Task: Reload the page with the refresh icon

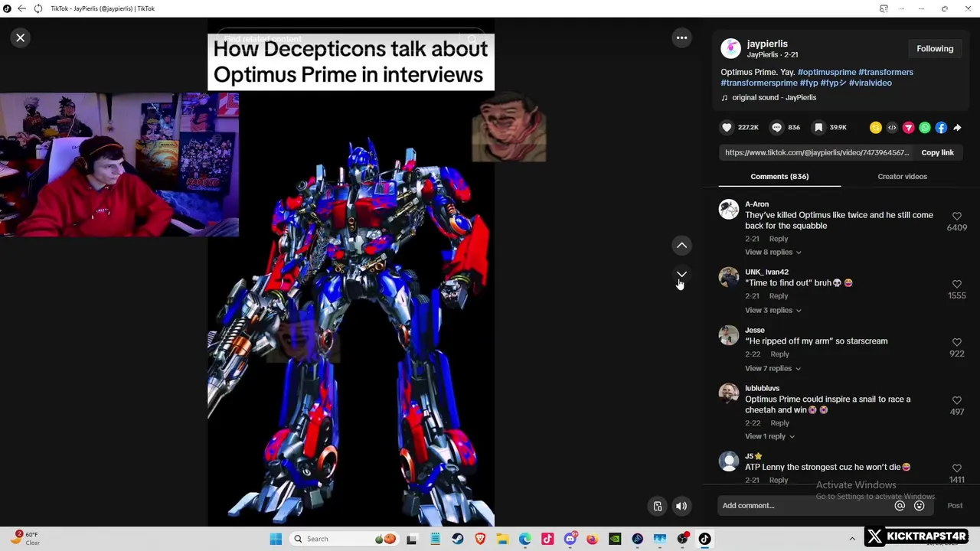Action: pos(38,8)
